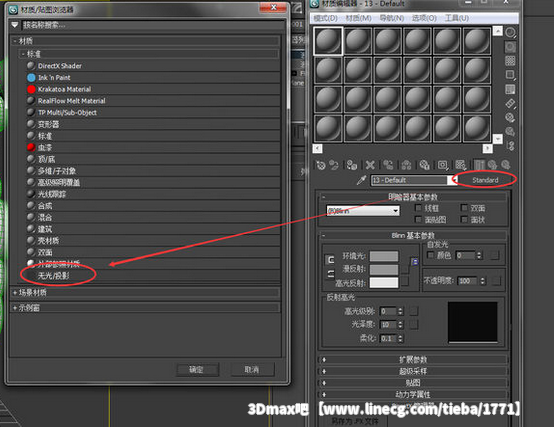
Task: Click the Get Material icon
Action: click(321, 165)
